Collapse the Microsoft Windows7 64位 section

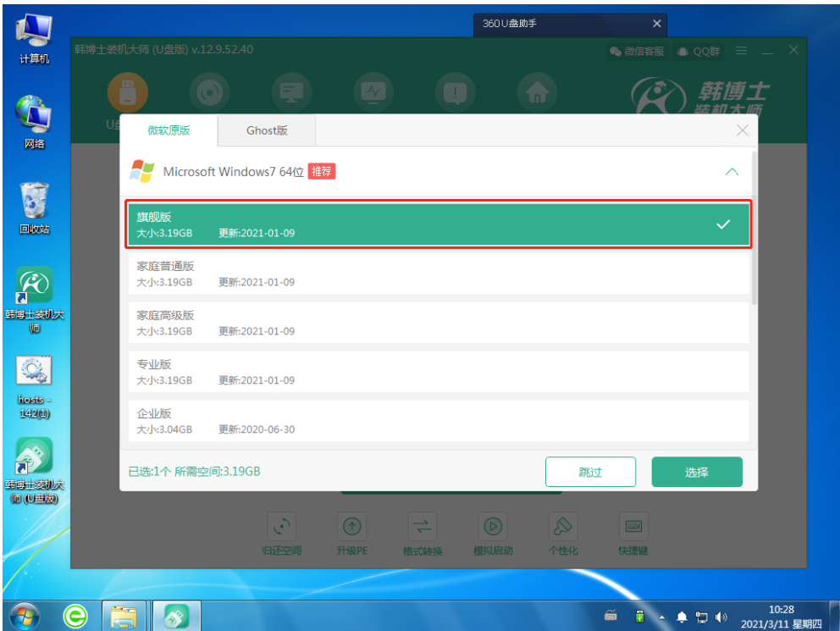732,172
